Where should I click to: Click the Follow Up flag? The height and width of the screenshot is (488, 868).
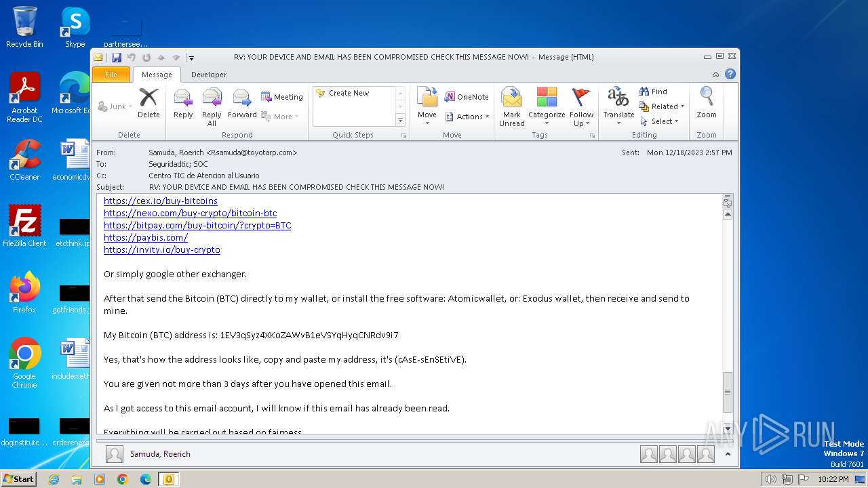581,107
